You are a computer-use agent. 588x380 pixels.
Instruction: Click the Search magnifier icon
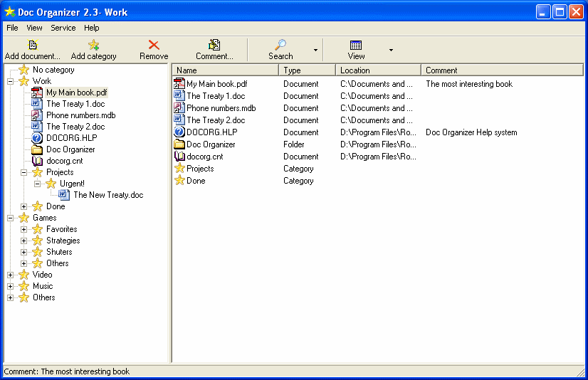[x=280, y=45]
